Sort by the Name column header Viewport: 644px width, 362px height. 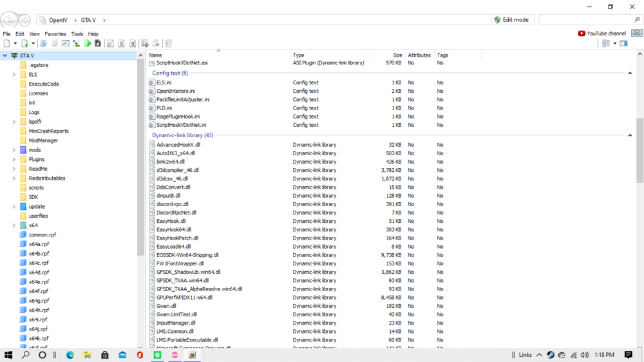point(218,55)
